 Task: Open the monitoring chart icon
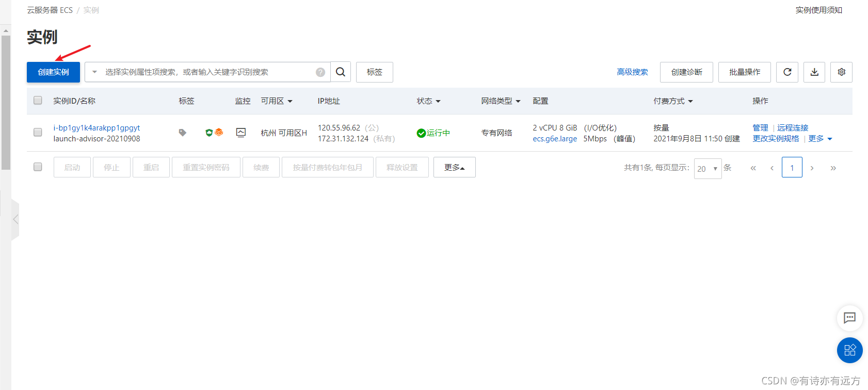(x=241, y=133)
